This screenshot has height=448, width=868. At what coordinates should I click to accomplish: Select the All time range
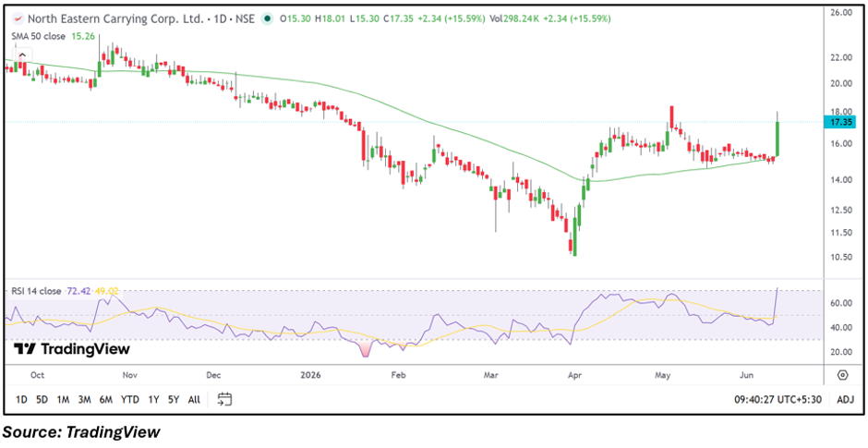tap(194, 399)
